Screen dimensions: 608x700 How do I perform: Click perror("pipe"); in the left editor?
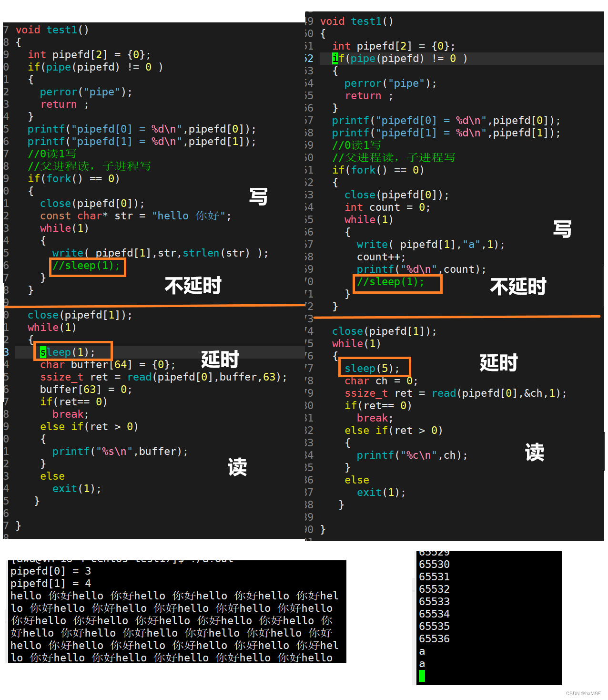(x=86, y=92)
